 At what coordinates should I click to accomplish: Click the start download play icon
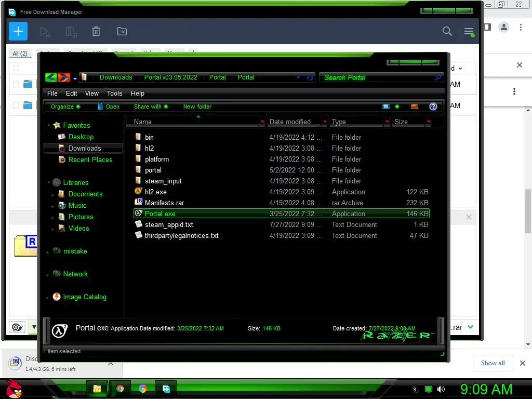45,32
